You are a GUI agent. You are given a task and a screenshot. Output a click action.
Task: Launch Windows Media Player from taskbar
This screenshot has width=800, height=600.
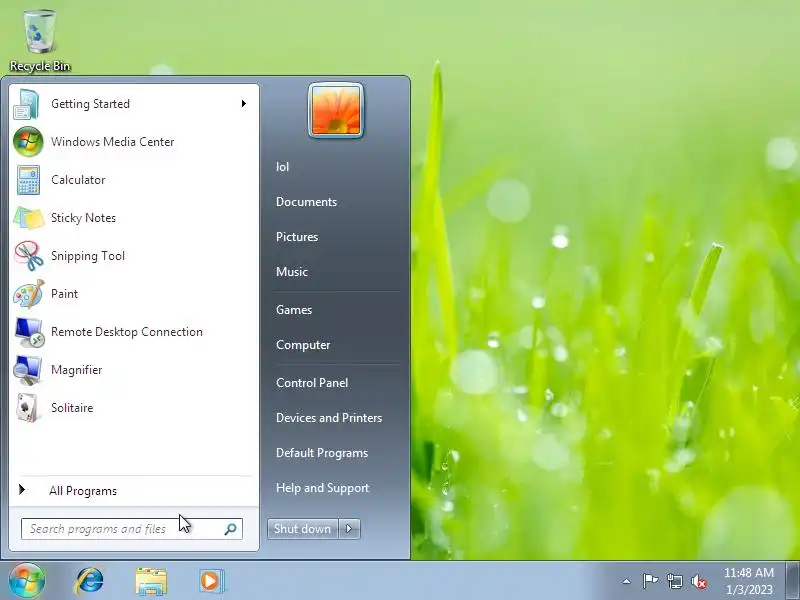pyautogui.click(x=211, y=581)
